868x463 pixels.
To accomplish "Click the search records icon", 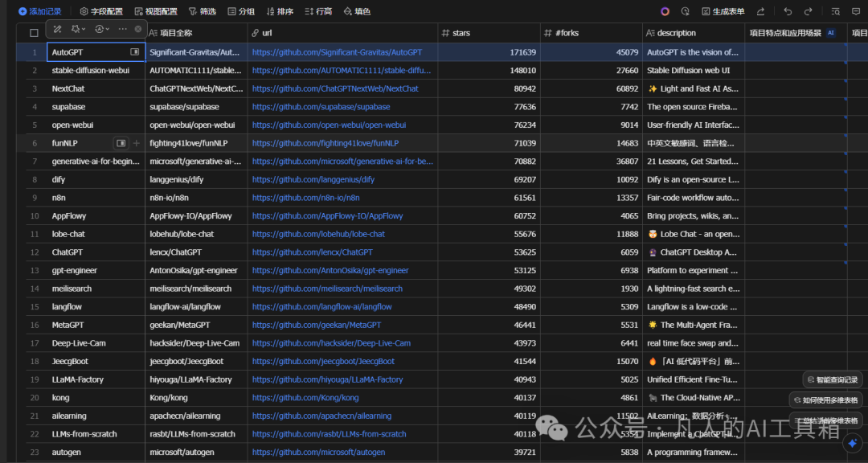I will (836, 11).
